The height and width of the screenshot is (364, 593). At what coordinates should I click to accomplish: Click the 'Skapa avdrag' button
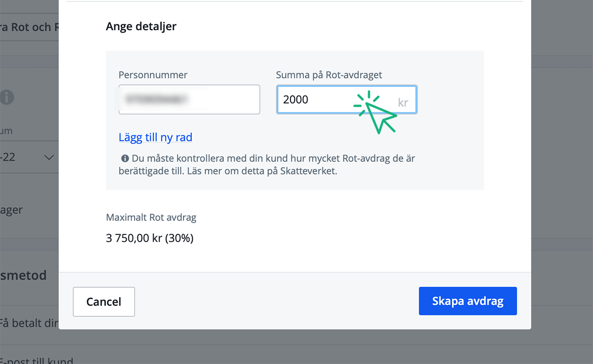coord(467,301)
